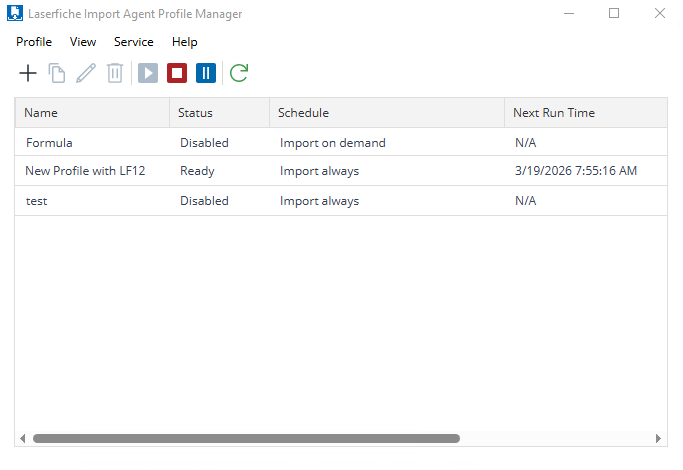Viewport: 683px width, 470px height.
Task: Click the start service play icon
Action: 148,73
